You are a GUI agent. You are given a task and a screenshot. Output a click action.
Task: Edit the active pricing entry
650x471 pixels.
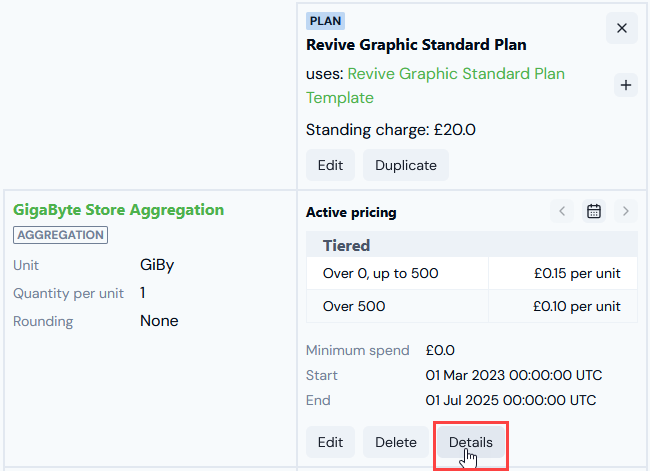[x=330, y=442]
